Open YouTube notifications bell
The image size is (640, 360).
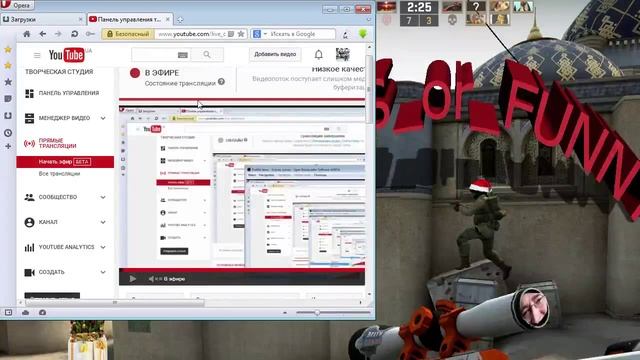pos(319,54)
